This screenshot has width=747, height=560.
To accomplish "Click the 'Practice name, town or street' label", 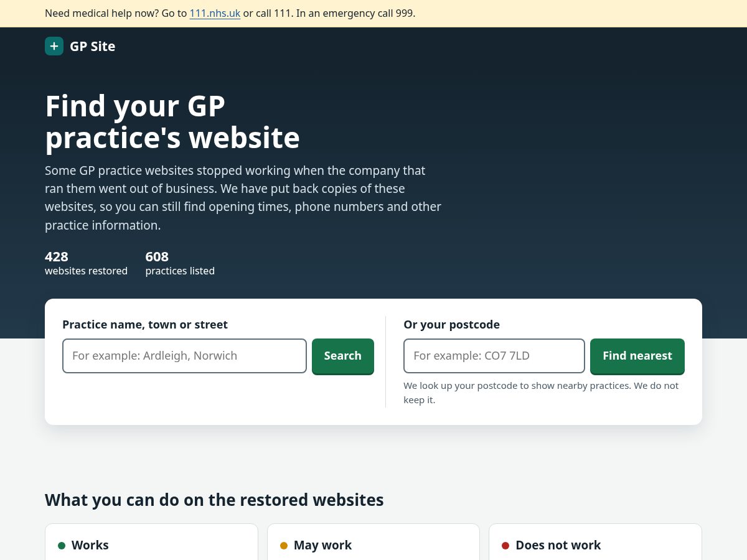I will click(x=145, y=324).
